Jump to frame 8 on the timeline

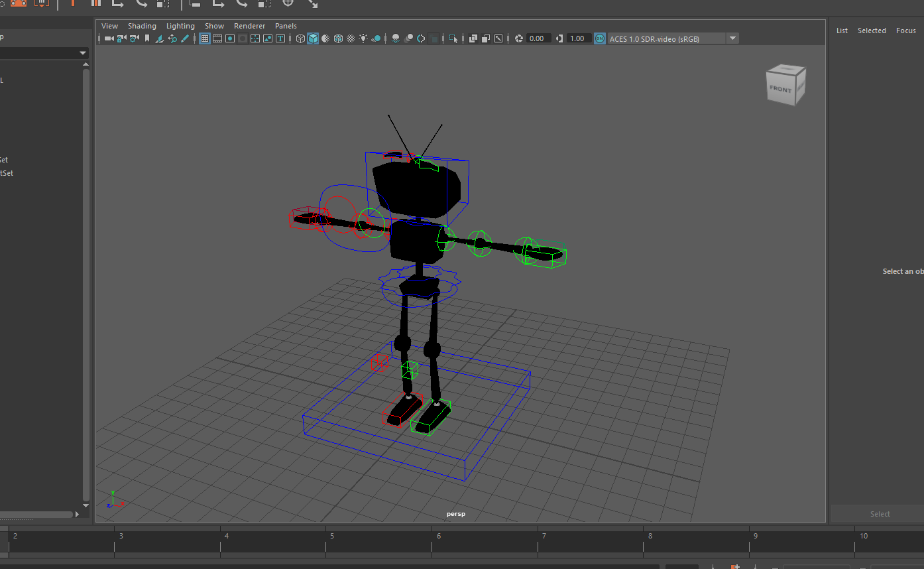(x=650, y=536)
